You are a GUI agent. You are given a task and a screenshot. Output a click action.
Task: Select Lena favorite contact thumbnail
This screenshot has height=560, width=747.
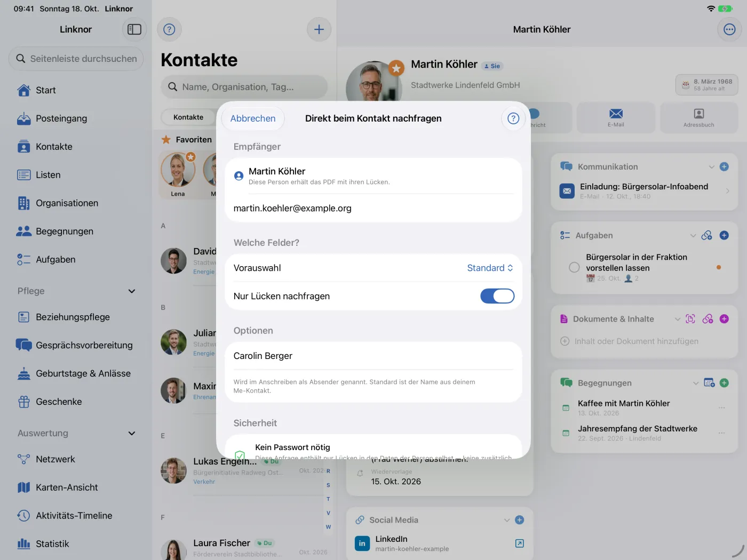coord(178,175)
